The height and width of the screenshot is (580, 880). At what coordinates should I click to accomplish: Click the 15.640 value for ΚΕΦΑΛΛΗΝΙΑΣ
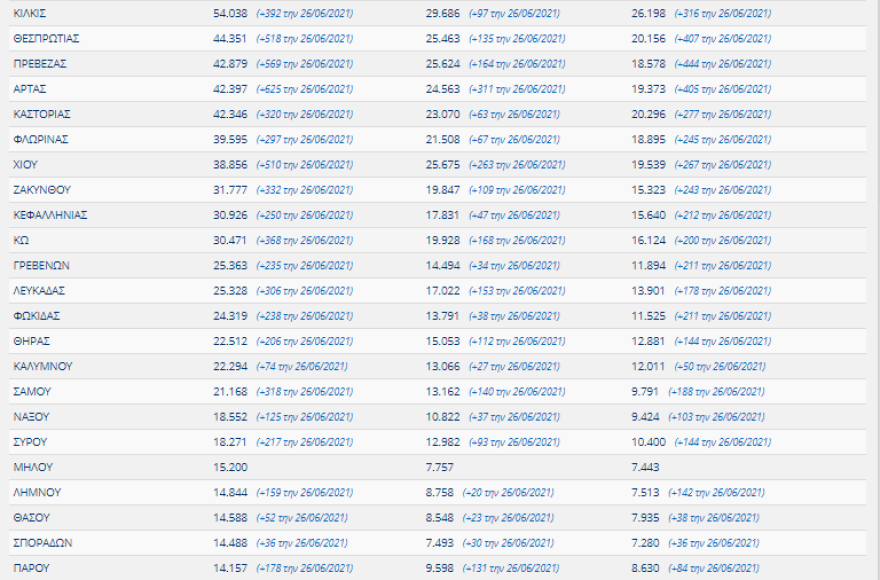(649, 215)
